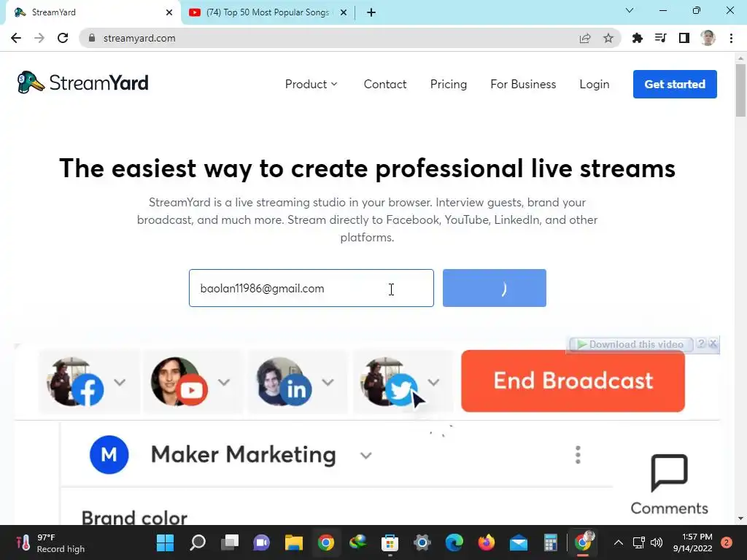Click the YouTube destination avatar
Image resolution: width=747 pixels, height=560 pixels.
click(x=179, y=382)
